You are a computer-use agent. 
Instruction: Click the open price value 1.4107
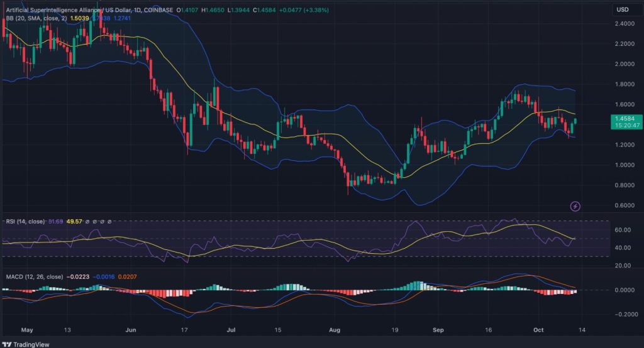pos(189,10)
